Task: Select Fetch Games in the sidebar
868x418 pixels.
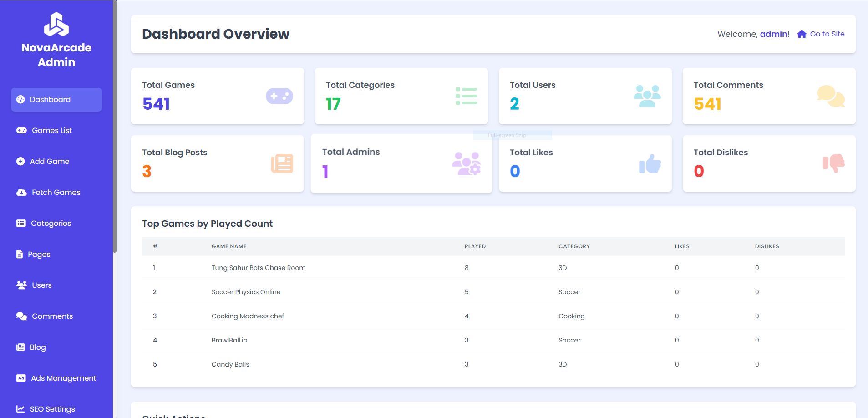Action: click(x=56, y=193)
